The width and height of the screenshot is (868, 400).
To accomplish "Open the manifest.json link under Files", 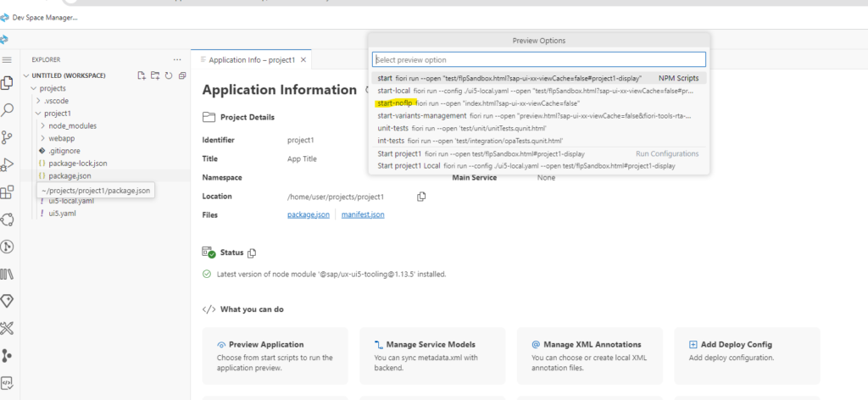I will (363, 214).
